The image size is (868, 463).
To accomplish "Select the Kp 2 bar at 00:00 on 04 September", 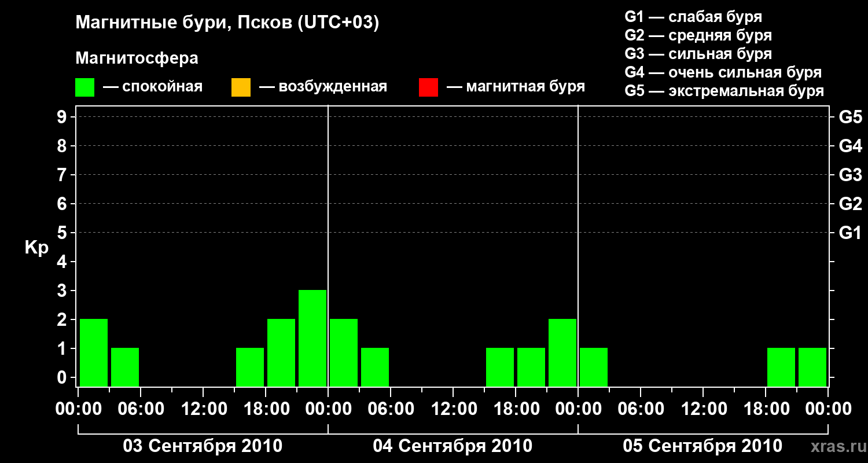I will click(x=344, y=352).
